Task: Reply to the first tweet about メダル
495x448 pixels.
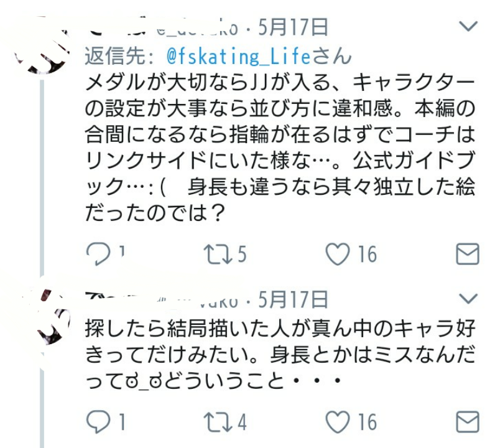Action: point(96,254)
